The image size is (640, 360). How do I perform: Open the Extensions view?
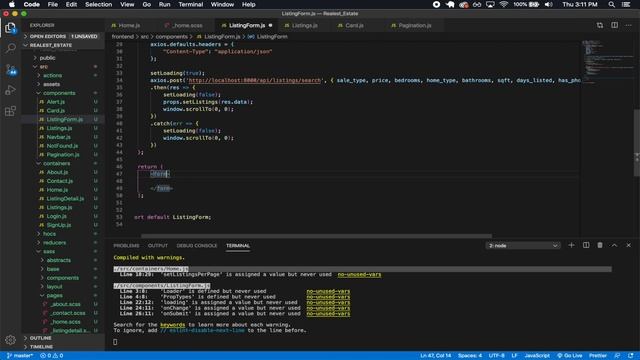[x=10, y=111]
